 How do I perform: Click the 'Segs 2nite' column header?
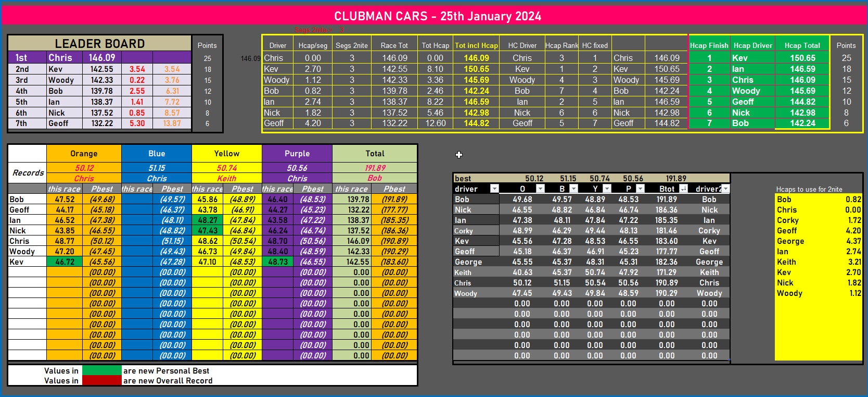point(352,45)
